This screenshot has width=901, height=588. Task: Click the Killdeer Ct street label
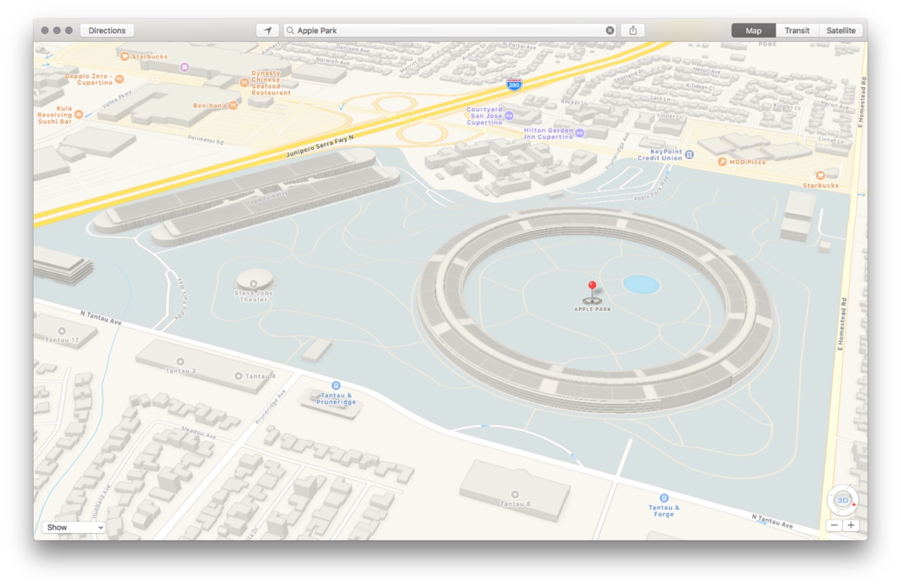point(699,86)
